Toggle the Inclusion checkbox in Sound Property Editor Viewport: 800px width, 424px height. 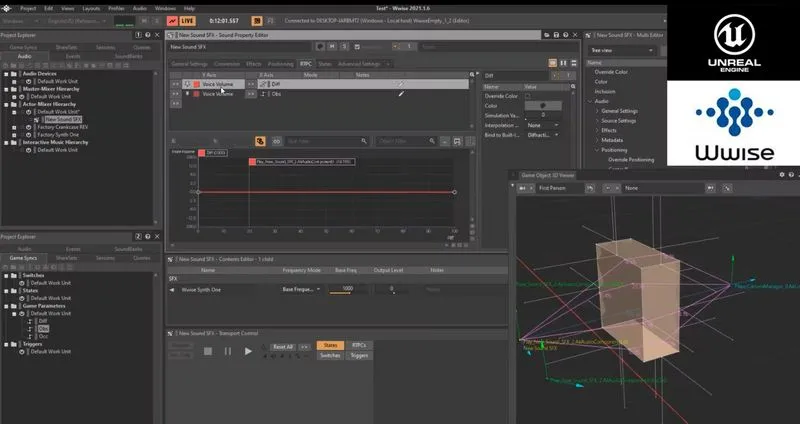point(357,47)
